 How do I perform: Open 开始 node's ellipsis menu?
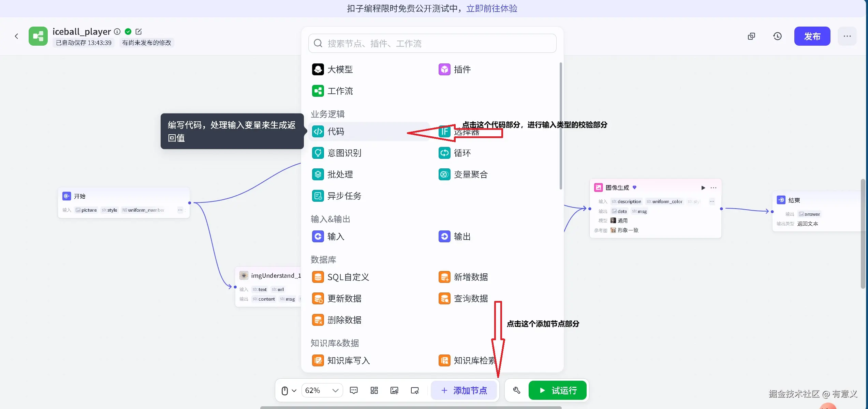(x=180, y=210)
